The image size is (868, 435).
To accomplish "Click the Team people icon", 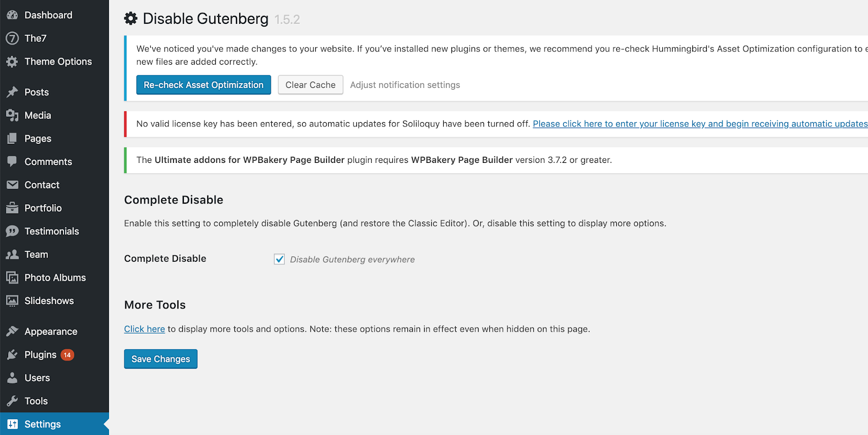I will click(12, 254).
